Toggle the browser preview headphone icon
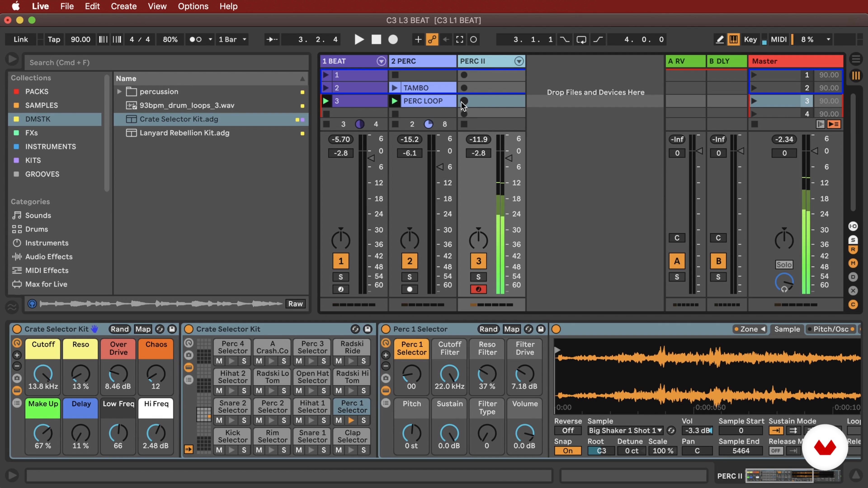868x488 pixels. click(x=32, y=304)
